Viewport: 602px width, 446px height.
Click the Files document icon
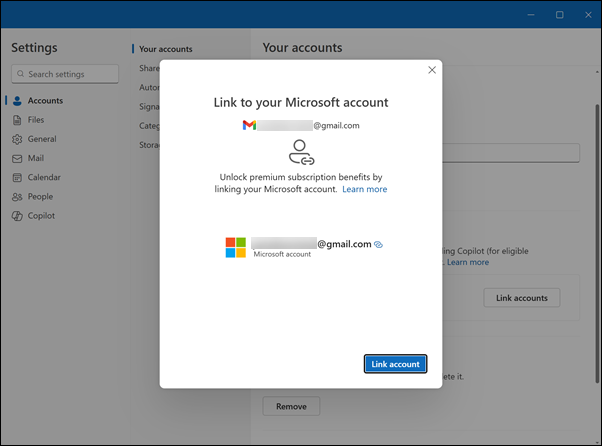pyautogui.click(x=17, y=120)
